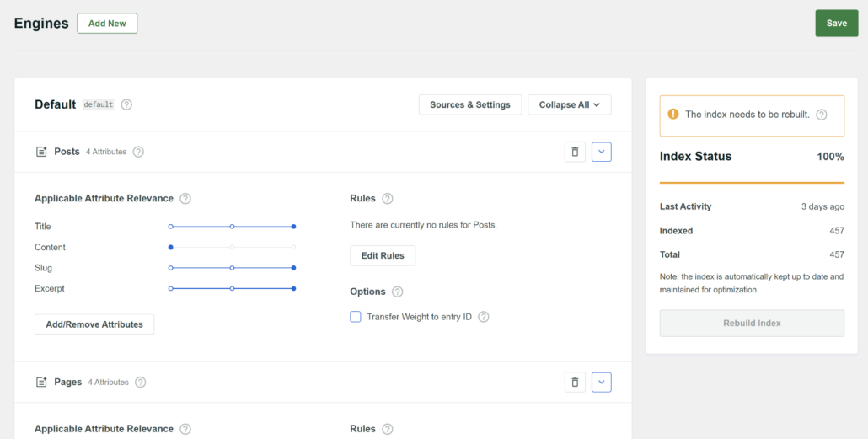Click the Total label in Index Status

[670, 254]
